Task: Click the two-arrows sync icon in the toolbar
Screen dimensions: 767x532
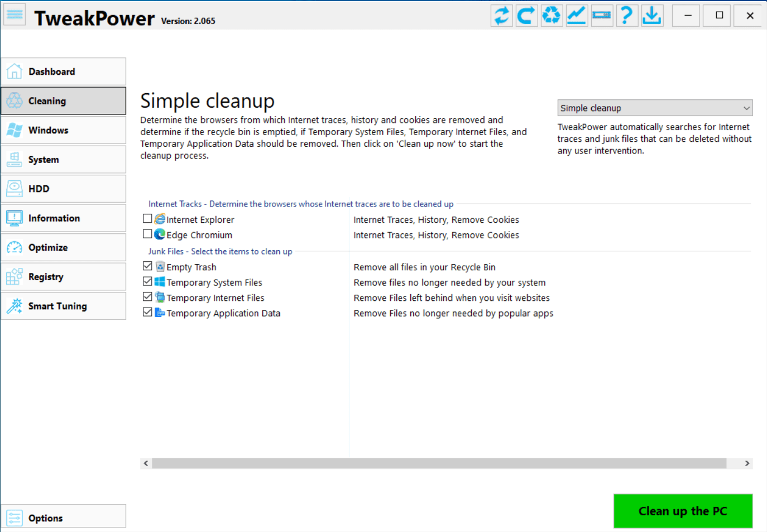Action: pyautogui.click(x=502, y=15)
